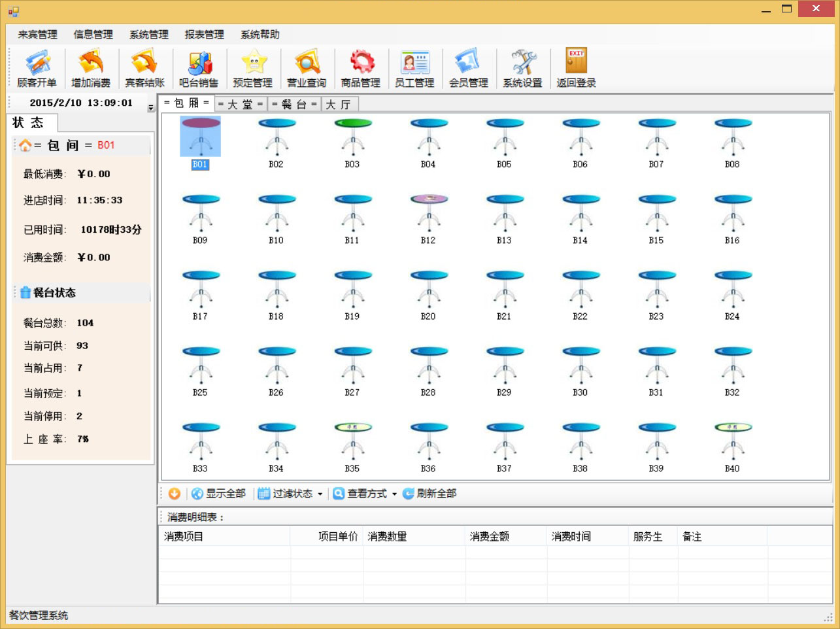Click the orange arrow icon above 消费明细表
Viewport: 840px width, 629px height.
[x=174, y=494]
